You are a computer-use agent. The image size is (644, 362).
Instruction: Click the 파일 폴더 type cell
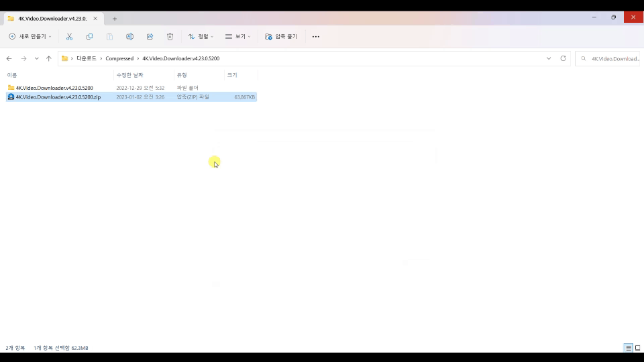187,88
